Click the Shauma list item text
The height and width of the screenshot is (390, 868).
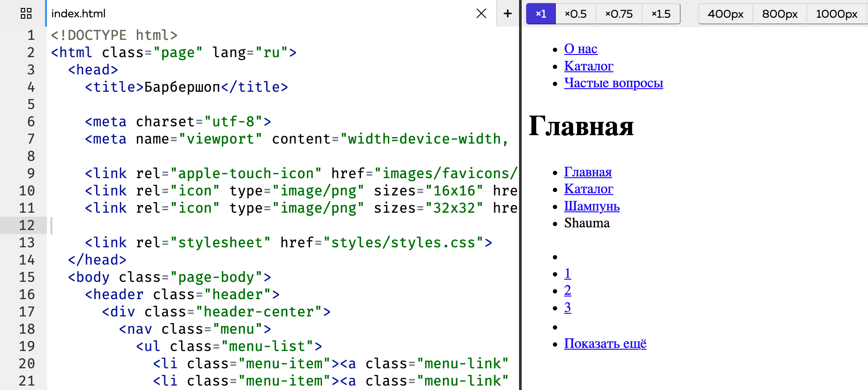pos(587,223)
